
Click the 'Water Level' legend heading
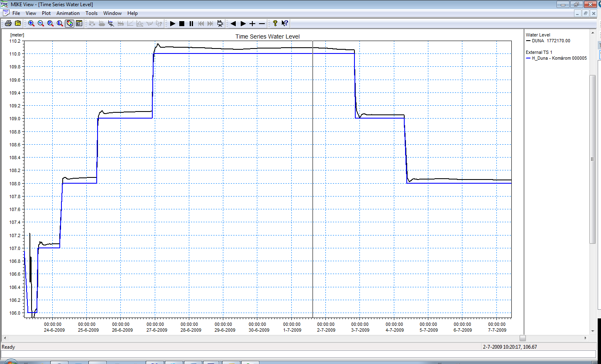pyautogui.click(x=538, y=35)
